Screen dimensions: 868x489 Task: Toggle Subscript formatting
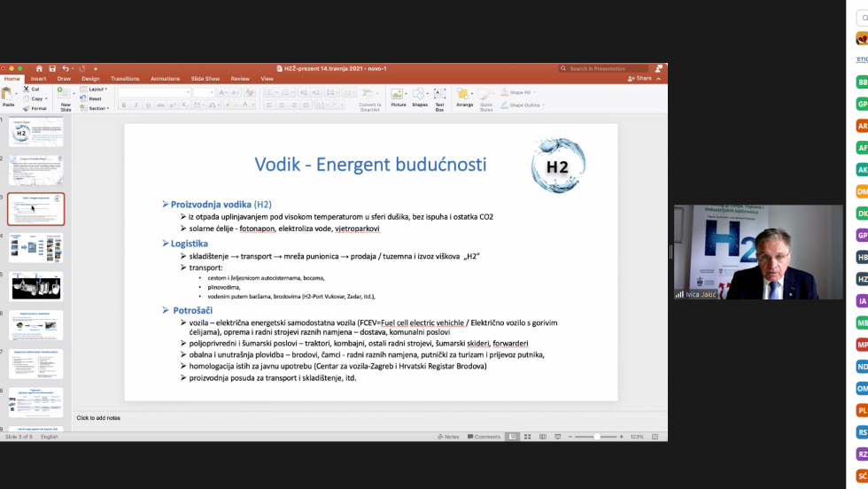[185, 105]
